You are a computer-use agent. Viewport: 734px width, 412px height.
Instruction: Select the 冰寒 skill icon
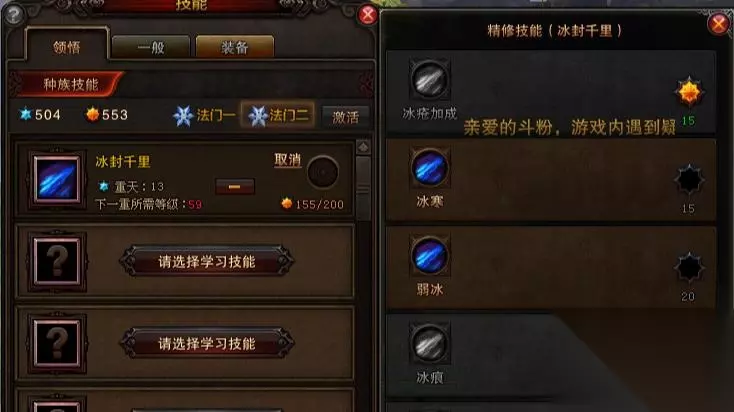(x=429, y=168)
